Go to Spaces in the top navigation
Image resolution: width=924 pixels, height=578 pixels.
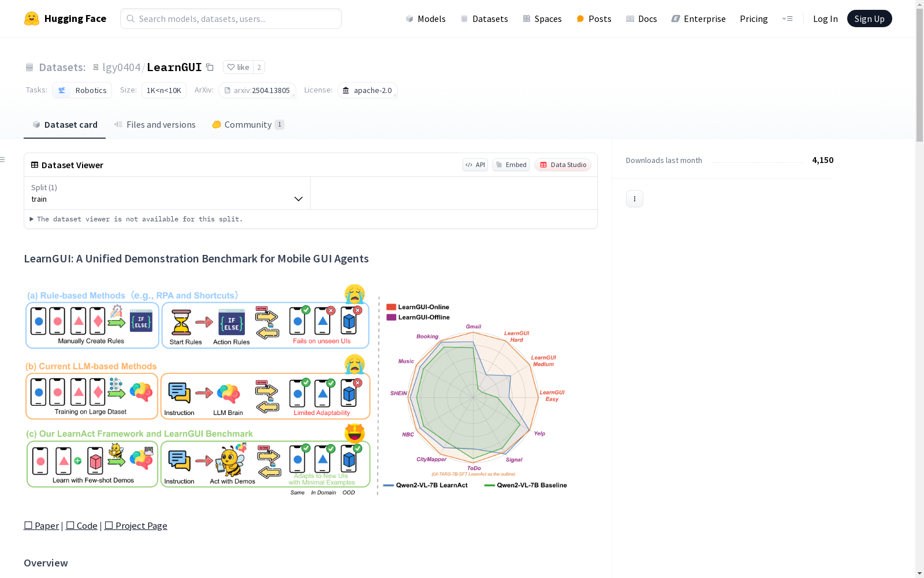tap(542, 18)
